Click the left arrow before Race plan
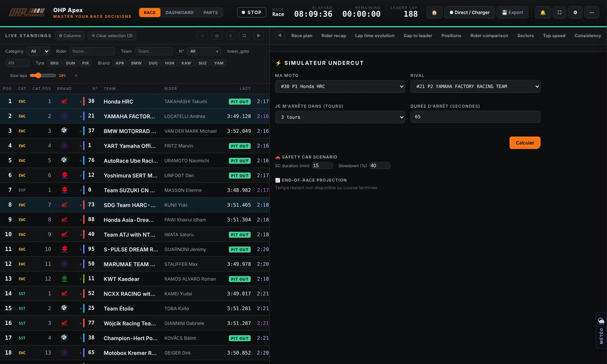The width and height of the screenshot is (607, 364). click(280, 35)
